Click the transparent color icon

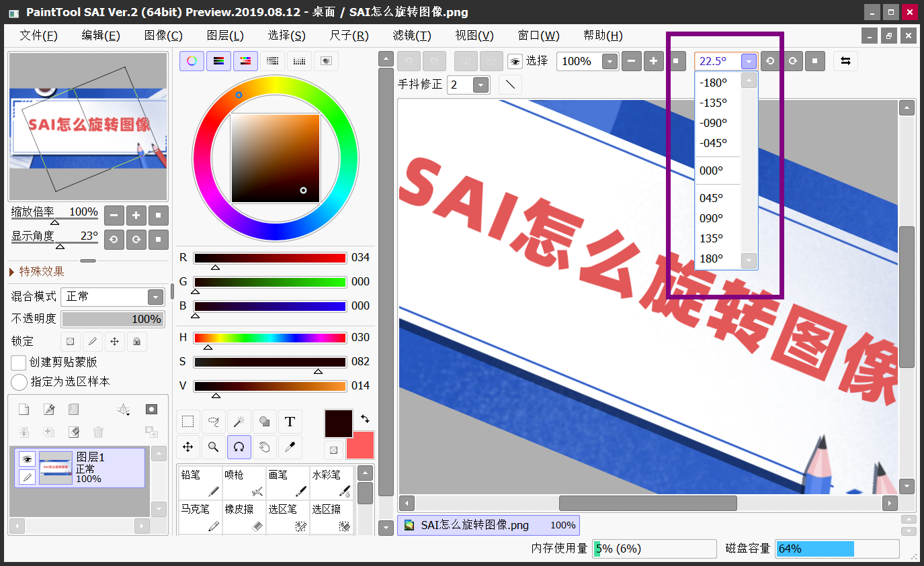pyautogui.click(x=334, y=450)
